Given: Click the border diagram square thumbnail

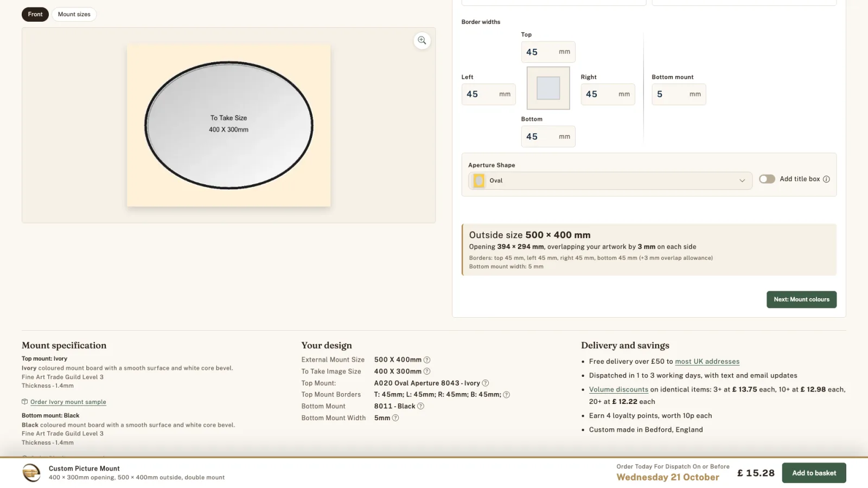Looking at the screenshot, I should [x=548, y=88].
